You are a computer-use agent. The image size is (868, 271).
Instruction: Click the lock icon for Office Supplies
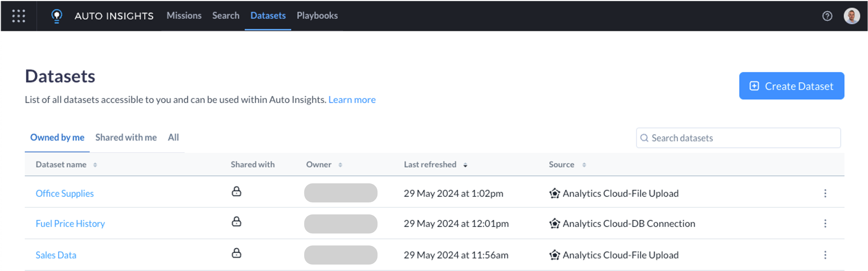tap(236, 192)
